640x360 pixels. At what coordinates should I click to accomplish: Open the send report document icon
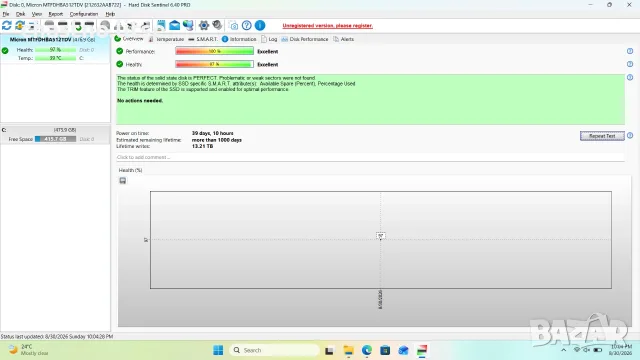[x=161, y=25]
